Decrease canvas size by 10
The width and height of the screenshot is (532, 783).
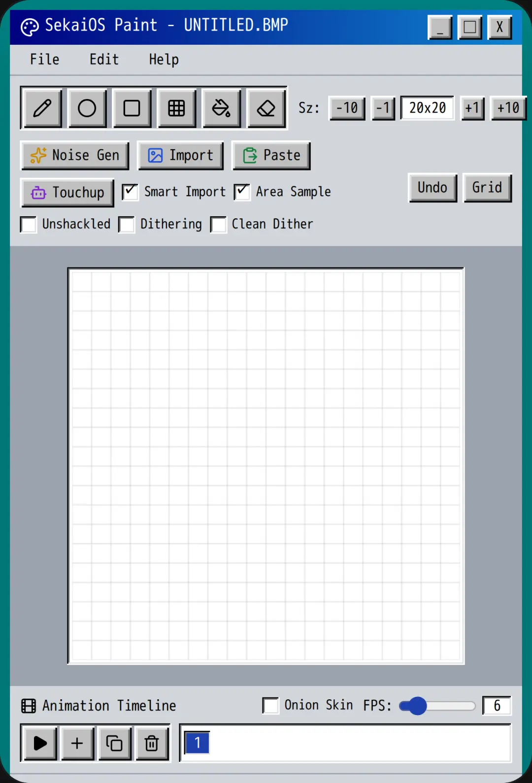pos(347,108)
